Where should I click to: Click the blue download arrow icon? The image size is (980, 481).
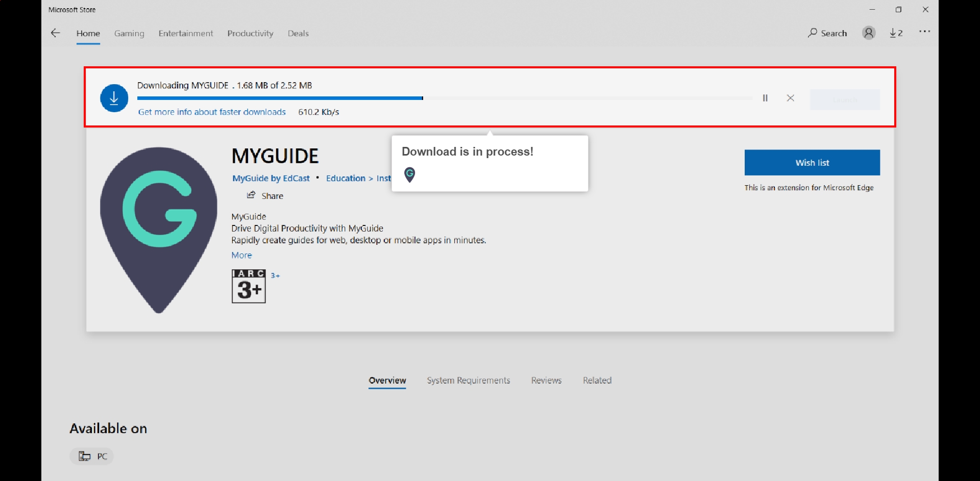click(x=114, y=98)
